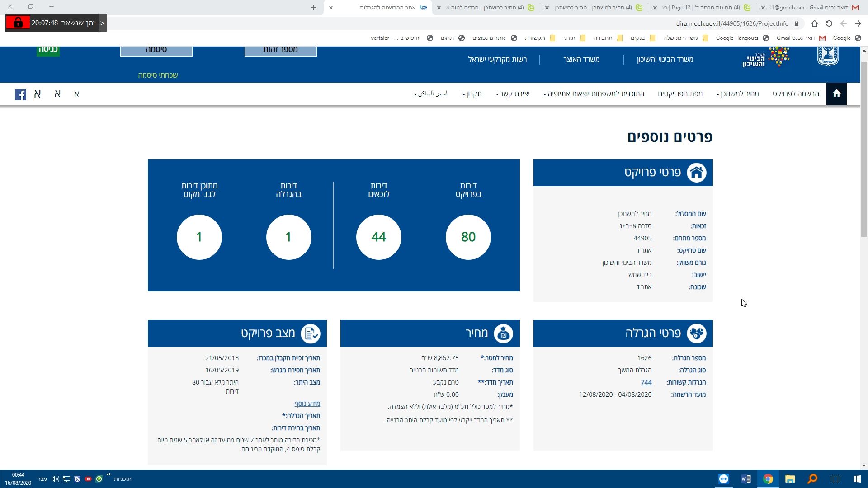Click the שכחתי סיסמה link
Image resolution: width=868 pixels, height=488 pixels.
[157, 75]
